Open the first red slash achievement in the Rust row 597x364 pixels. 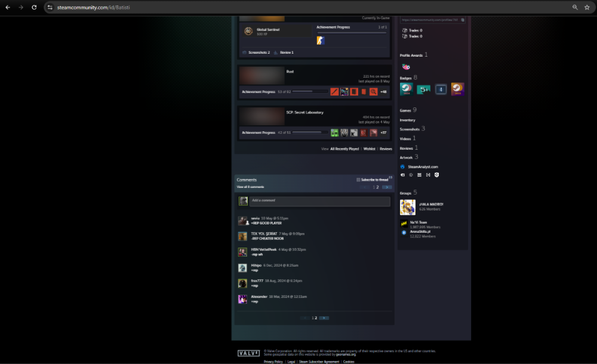pos(334,92)
